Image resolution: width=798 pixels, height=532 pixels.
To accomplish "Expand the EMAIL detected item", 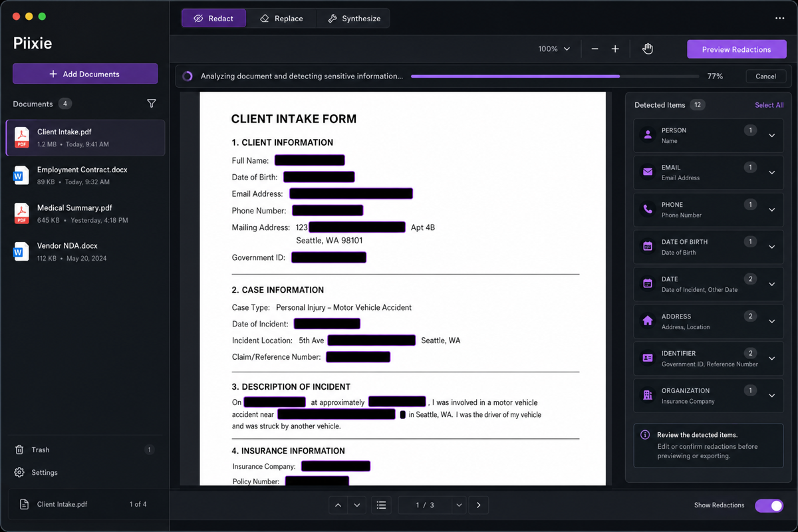I will point(772,173).
